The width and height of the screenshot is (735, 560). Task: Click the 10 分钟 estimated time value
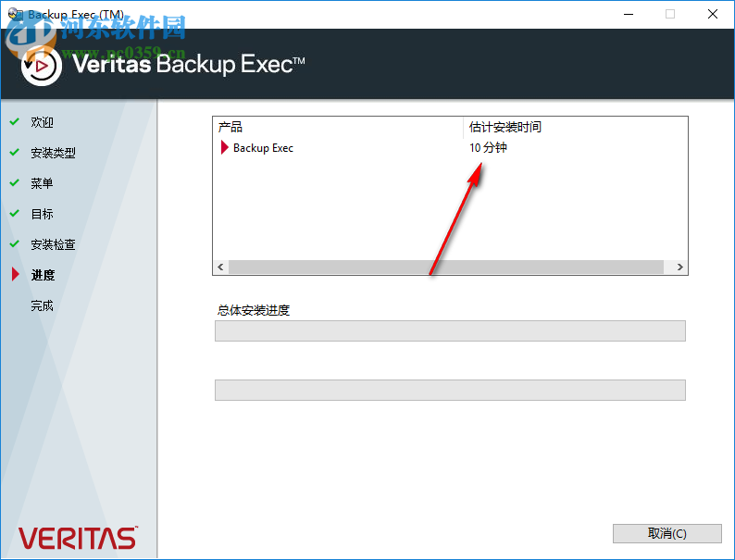[488, 147]
